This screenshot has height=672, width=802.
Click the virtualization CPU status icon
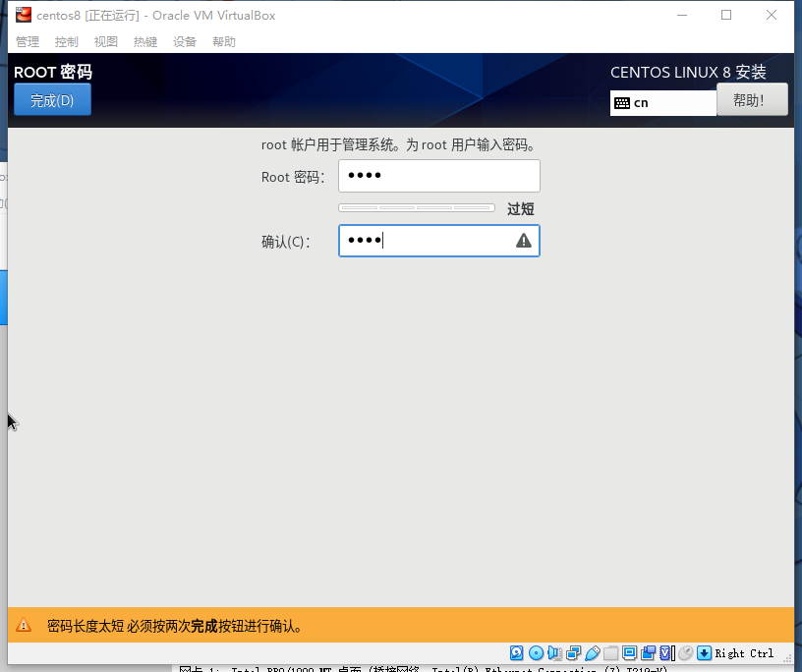pos(667,653)
